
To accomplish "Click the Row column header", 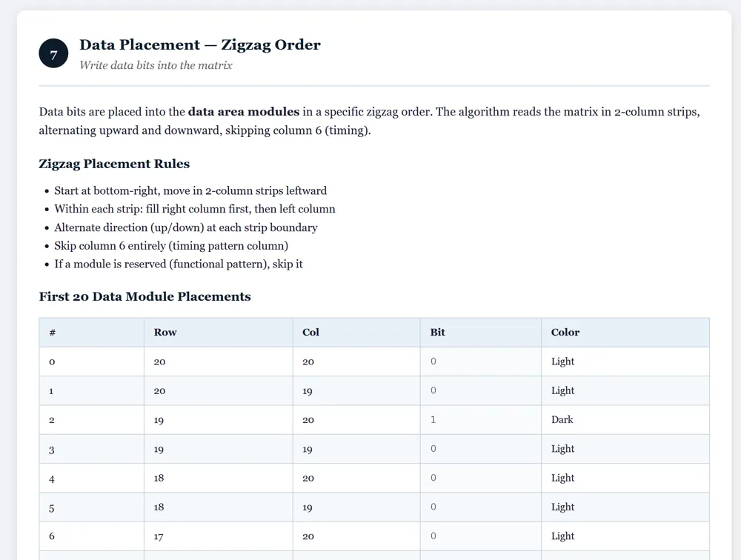I will pos(219,332).
